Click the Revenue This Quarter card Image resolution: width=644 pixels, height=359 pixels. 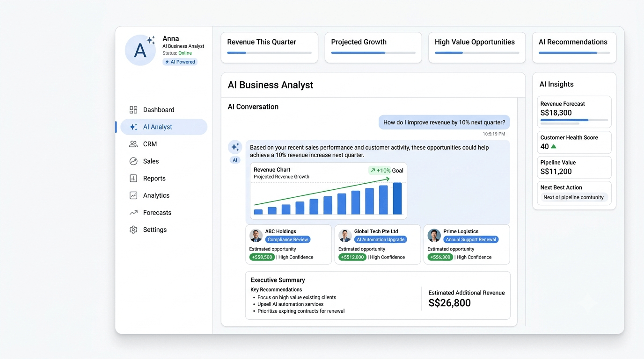269,47
